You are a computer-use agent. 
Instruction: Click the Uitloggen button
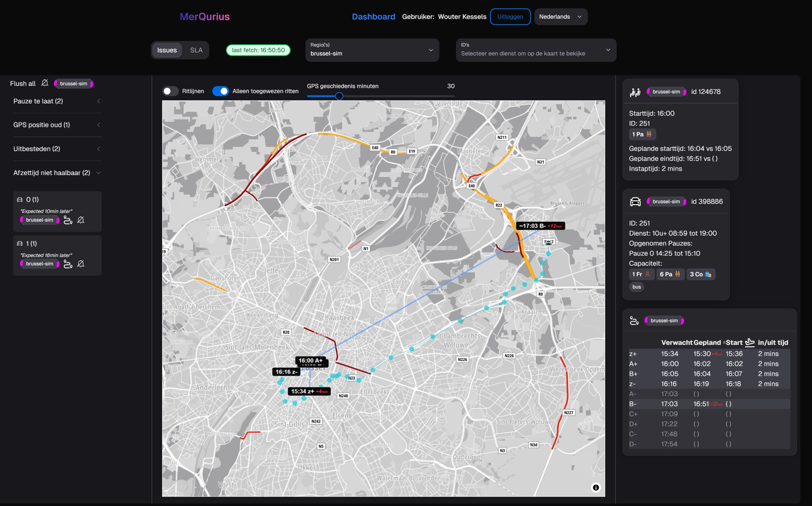pos(510,17)
